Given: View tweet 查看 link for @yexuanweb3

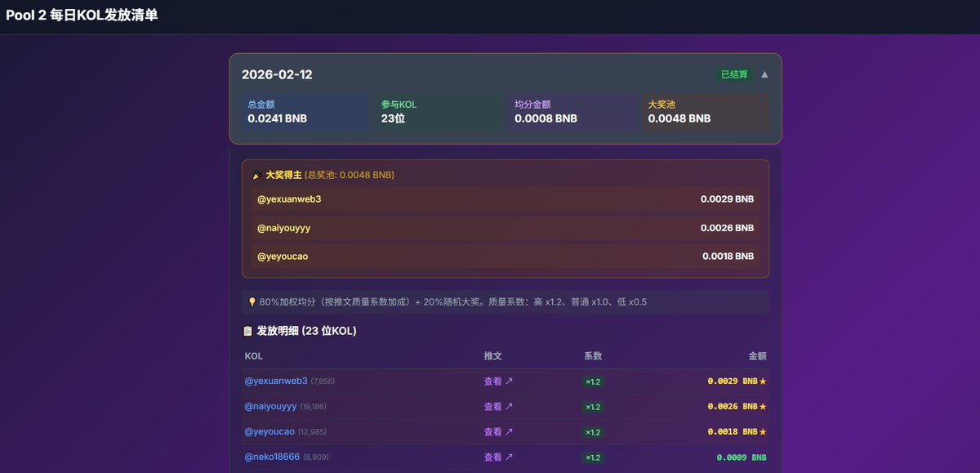Looking at the screenshot, I should coord(498,381).
